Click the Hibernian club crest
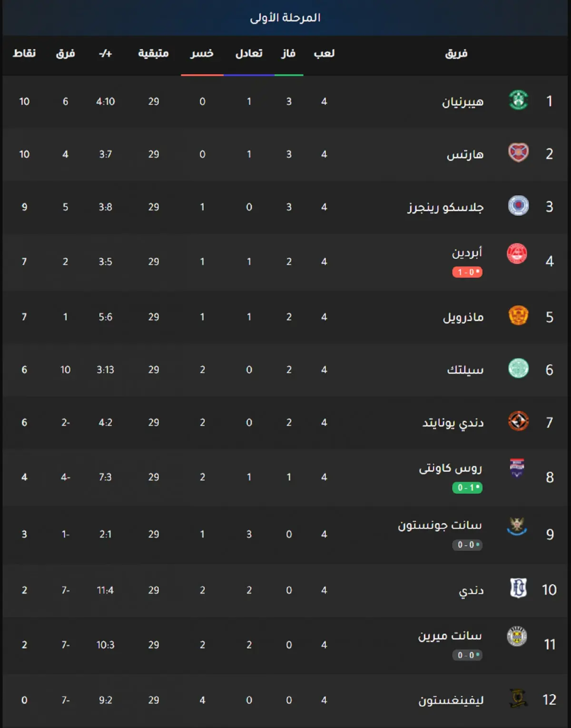Screen dimensions: 571x728 click(x=518, y=100)
